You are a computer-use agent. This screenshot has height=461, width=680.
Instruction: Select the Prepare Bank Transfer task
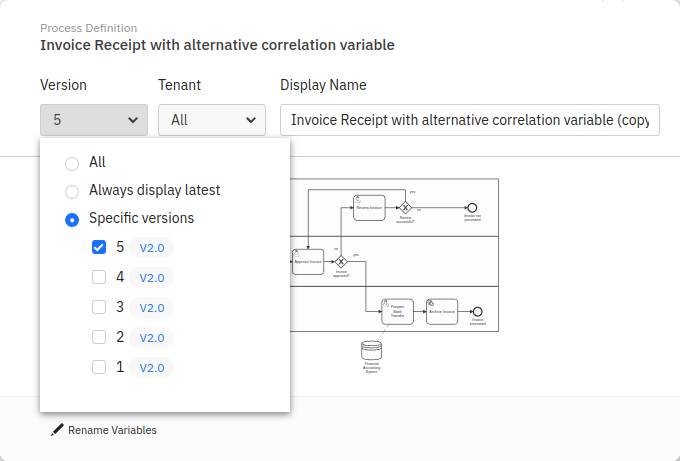(x=397, y=312)
